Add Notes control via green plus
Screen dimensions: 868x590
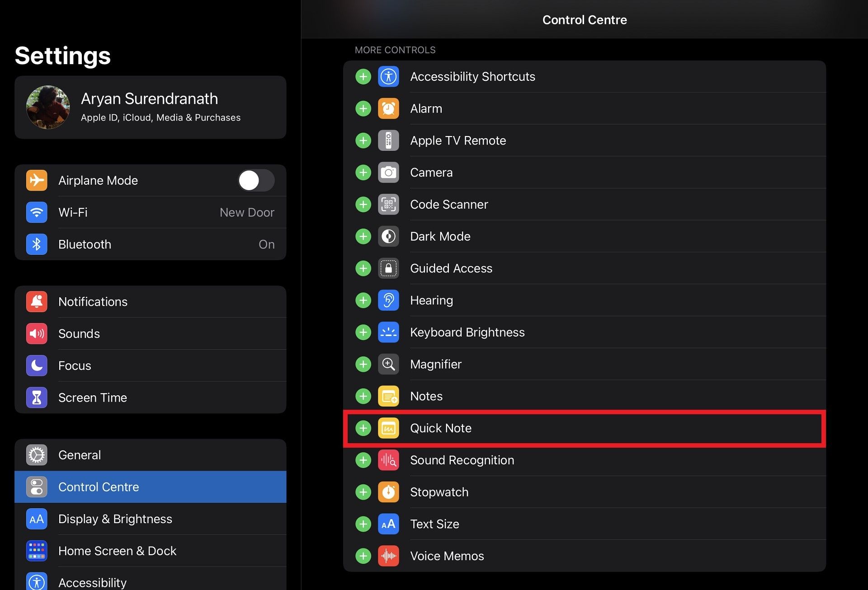pos(363,396)
